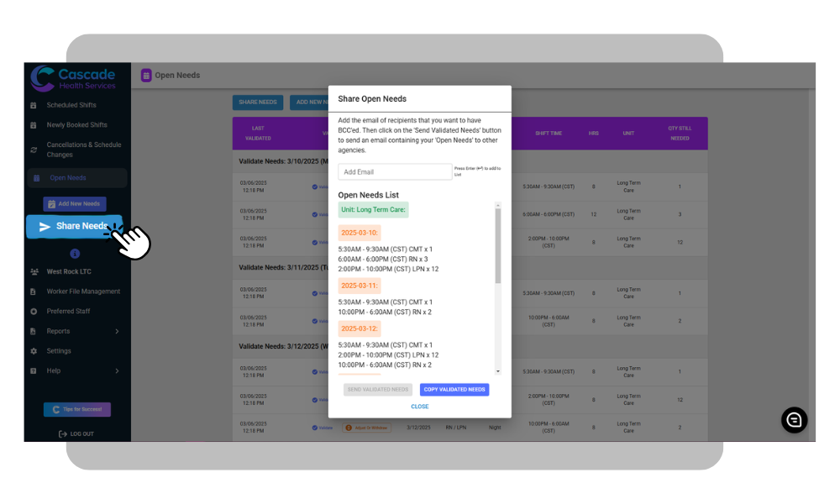Toggle Validate check for 3/12 RN / LPN Night row
Image resolution: width=840 pixels, height=504 pixels.
click(314, 428)
